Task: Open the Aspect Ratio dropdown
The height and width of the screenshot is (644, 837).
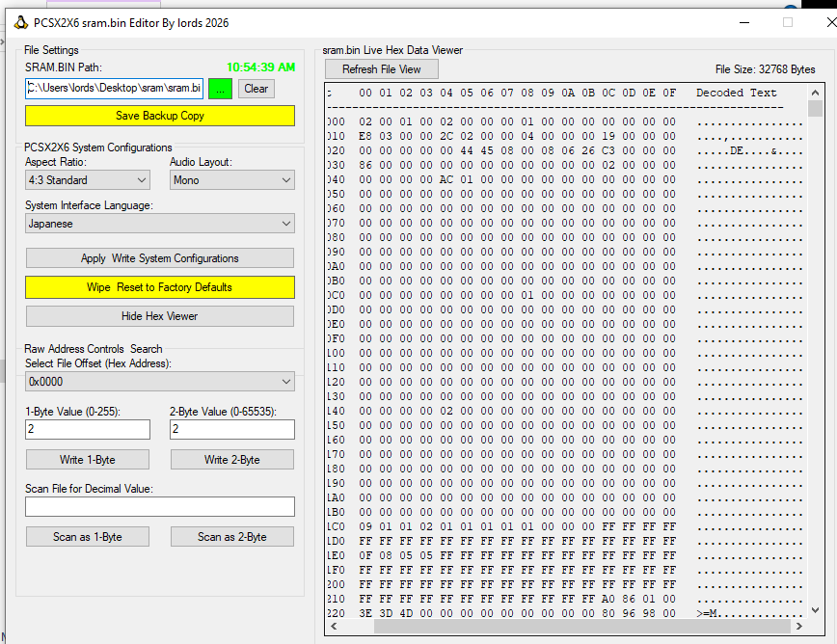Action: point(88,180)
